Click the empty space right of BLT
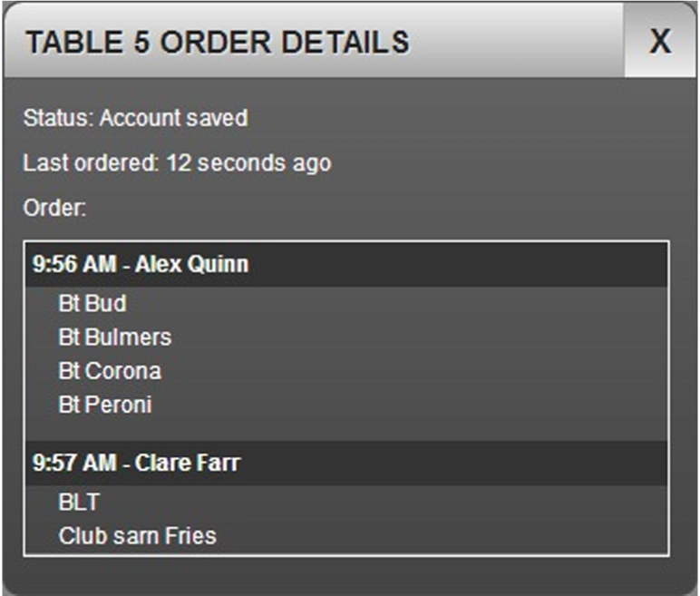 click(x=381, y=502)
